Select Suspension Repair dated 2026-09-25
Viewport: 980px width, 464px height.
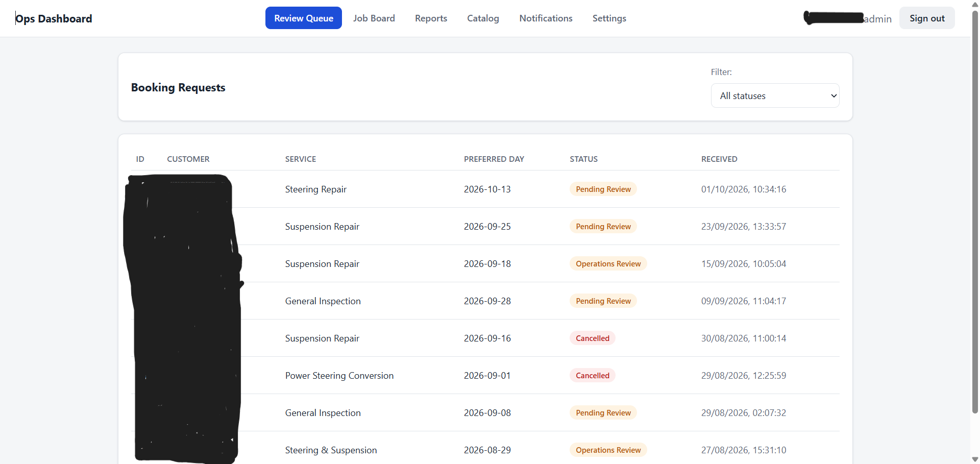click(322, 227)
